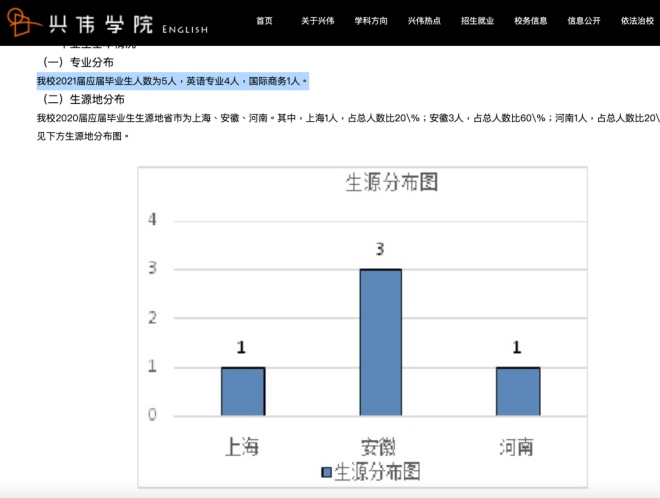Open the 兴伟热点 navigation item
The image size is (660, 498).
pos(424,21)
